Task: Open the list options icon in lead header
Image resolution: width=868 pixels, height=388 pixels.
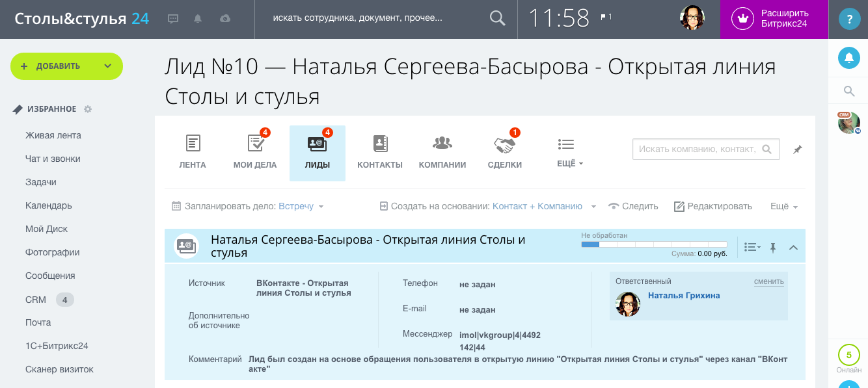Action: coord(752,247)
